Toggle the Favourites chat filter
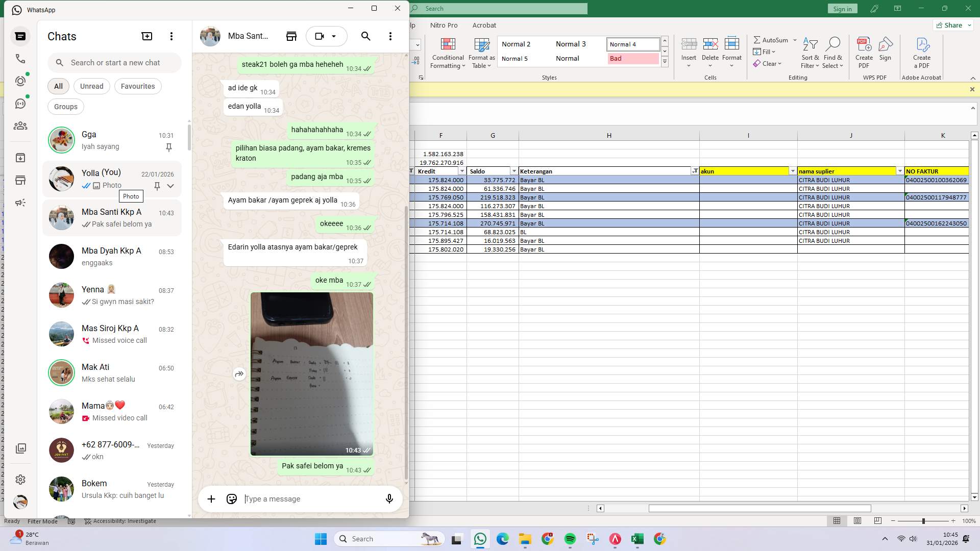Screen dimensions: 980x551 point(137,86)
